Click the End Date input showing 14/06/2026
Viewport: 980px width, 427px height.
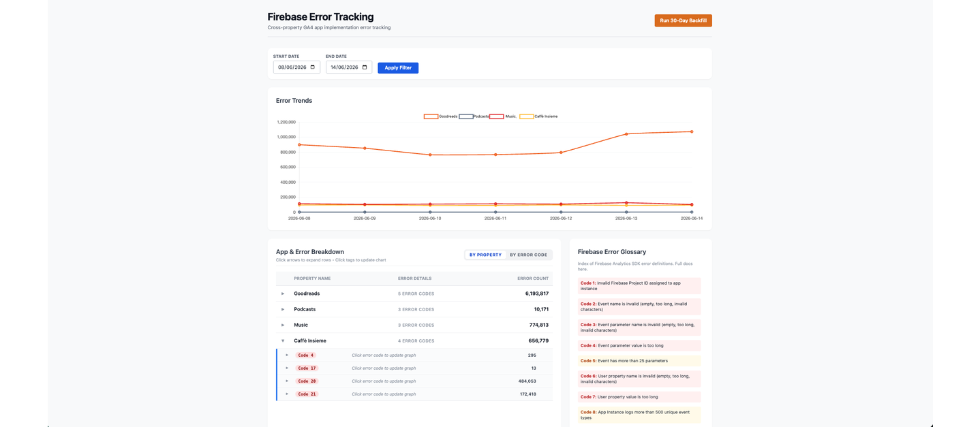(x=349, y=67)
